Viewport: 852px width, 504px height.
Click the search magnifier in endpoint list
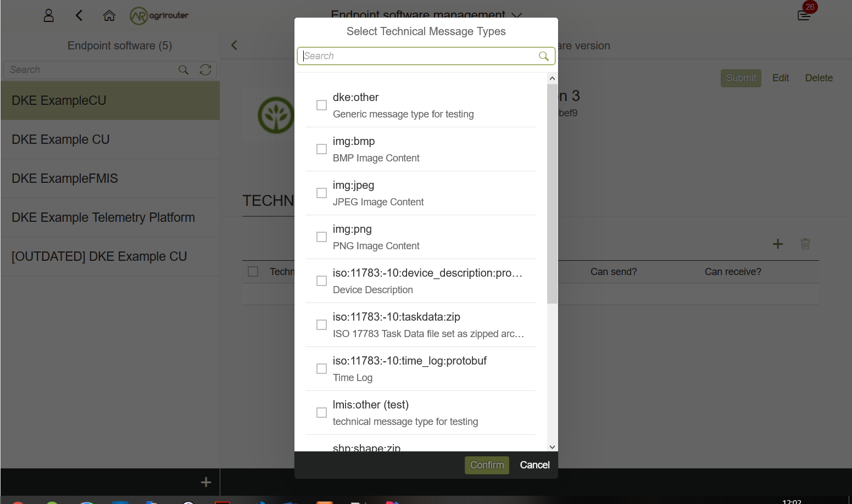[x=183, y=70]
